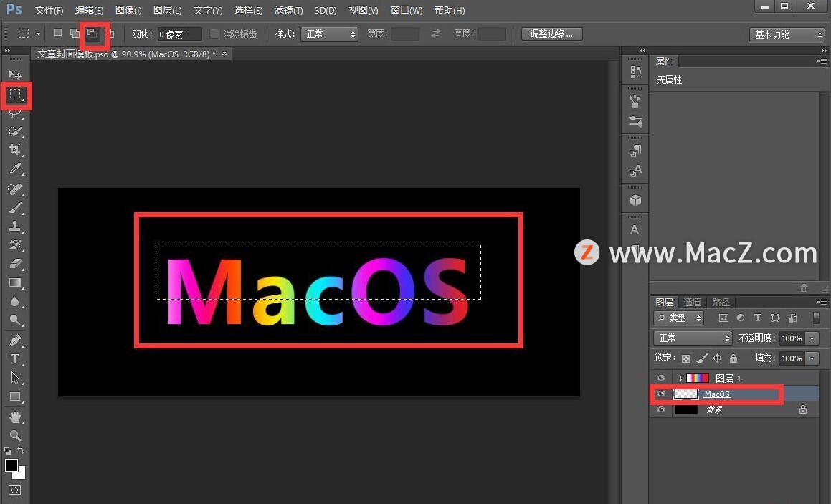Open the 滤镜(T) menu
This screenshot has width=831, height=504.
coord(289,10)
